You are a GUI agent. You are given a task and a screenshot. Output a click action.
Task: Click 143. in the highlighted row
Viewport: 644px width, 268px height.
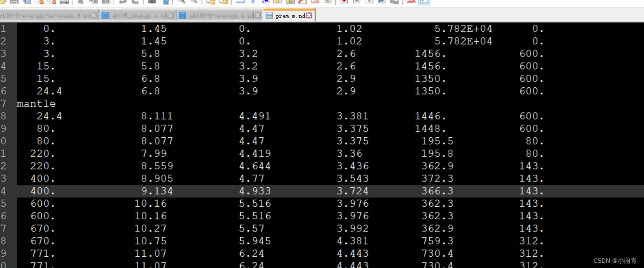(531, 191)
